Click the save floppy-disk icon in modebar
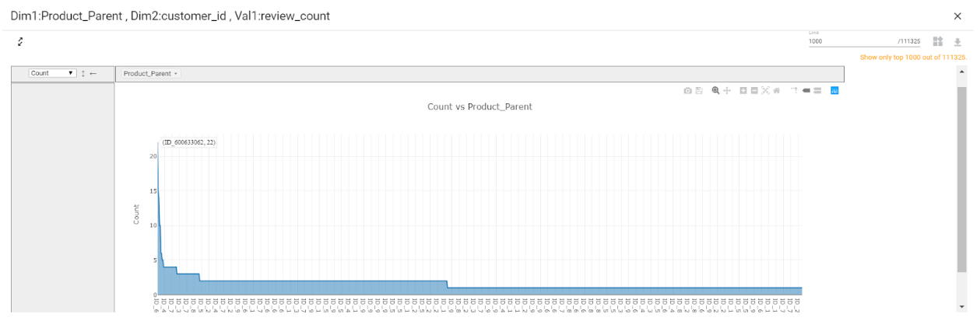980x328 pixels. tap(699, 91)
